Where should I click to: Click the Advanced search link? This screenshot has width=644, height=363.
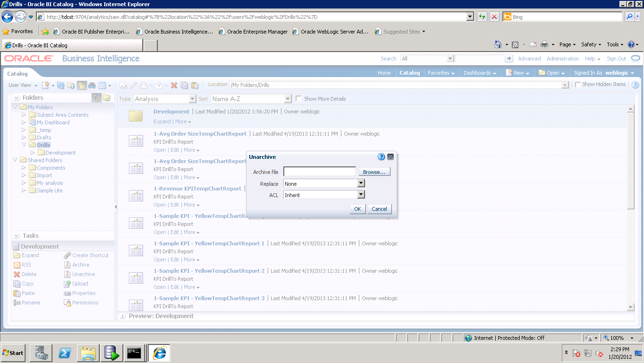click(x=529, y=59)
